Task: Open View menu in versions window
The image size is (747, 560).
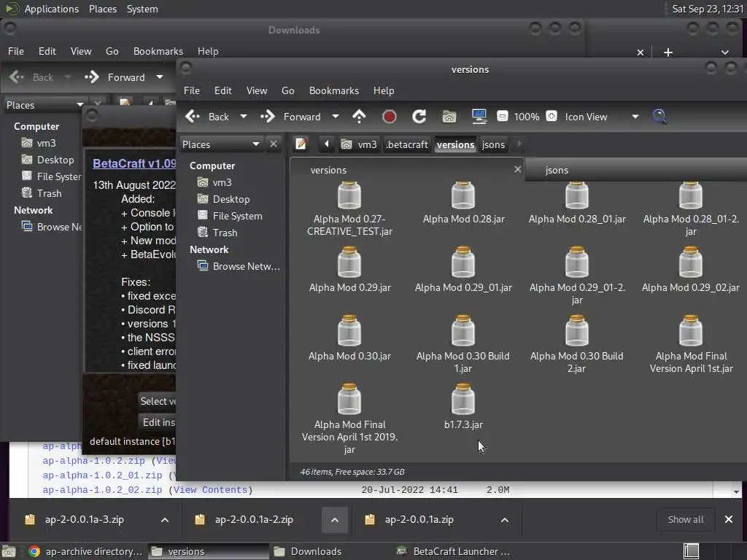Action: pyautogui.click(x=256, y=90)
